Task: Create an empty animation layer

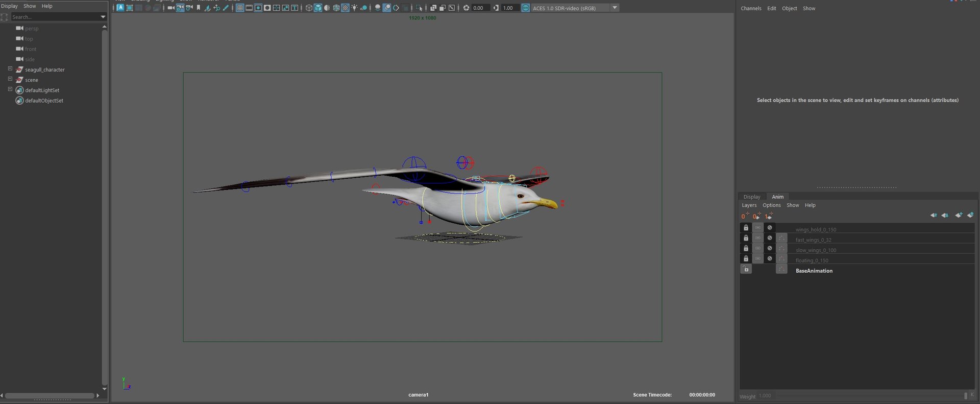Action: (x=959, y=216)
